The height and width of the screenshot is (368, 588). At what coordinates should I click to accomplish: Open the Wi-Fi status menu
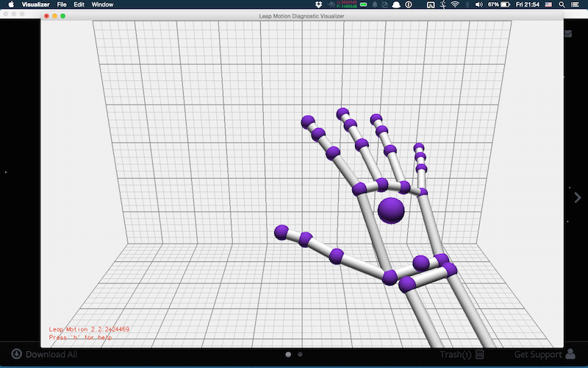click(x=455, y=4)
